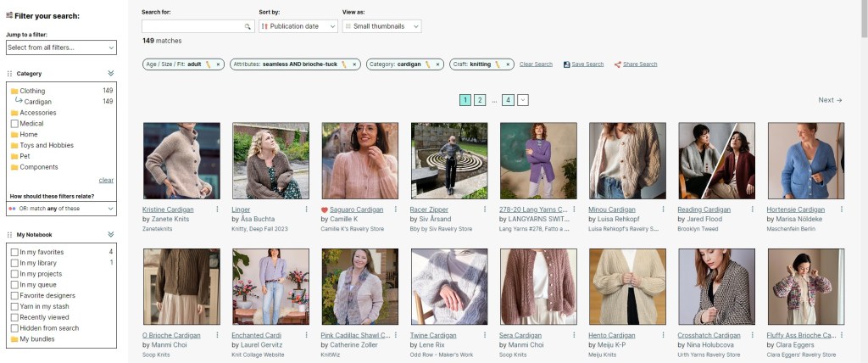Open the View as Small thumbnails dropdown
This screenshot has width=868, height=363.
tap(382, 26)
